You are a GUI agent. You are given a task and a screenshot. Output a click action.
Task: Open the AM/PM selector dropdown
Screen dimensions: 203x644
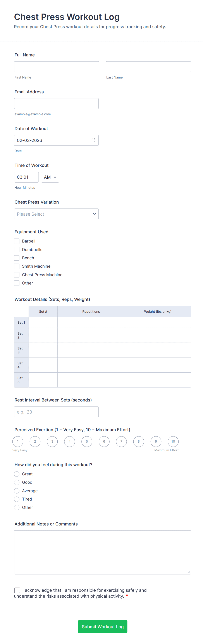[50, 177]
